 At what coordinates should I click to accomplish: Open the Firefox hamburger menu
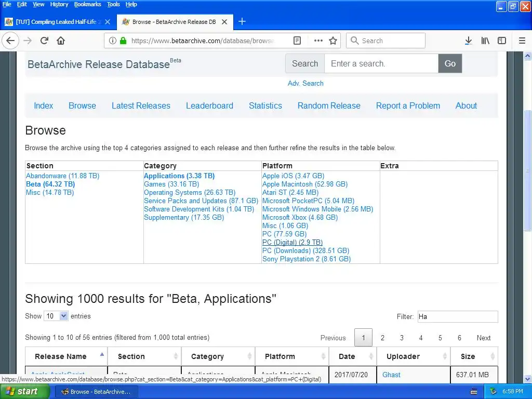522,41
